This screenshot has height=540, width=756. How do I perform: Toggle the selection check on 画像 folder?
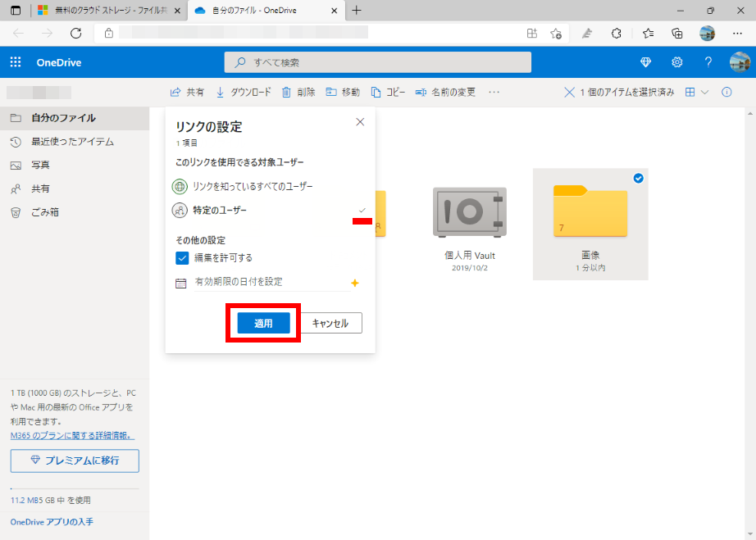click(639, 179)
